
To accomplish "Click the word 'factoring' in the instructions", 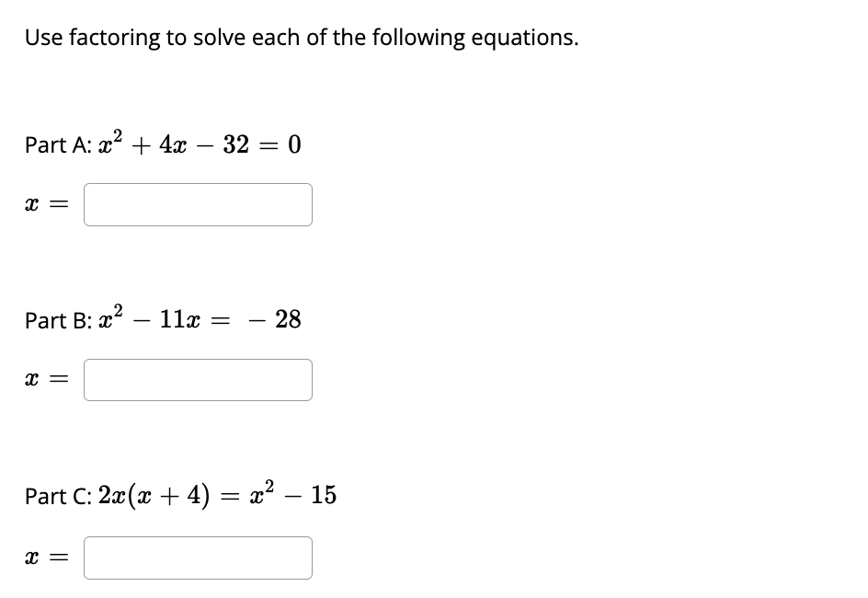I will (x=113, y=38).
